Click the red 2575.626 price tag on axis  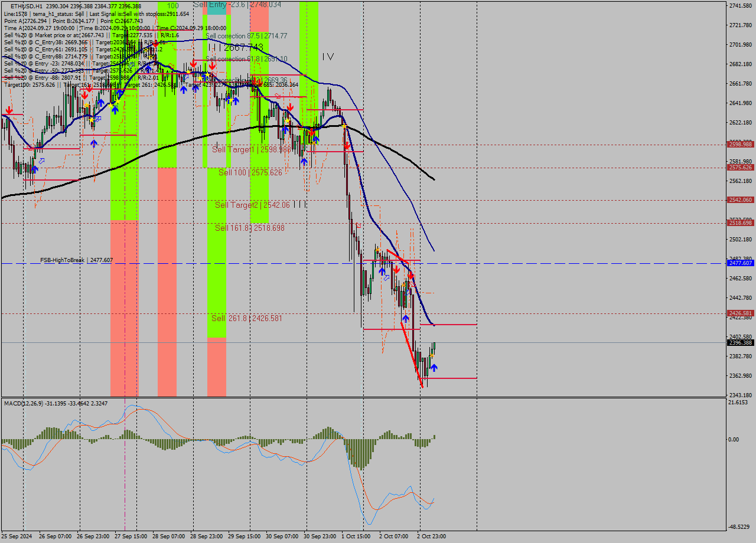click(741, 168)
